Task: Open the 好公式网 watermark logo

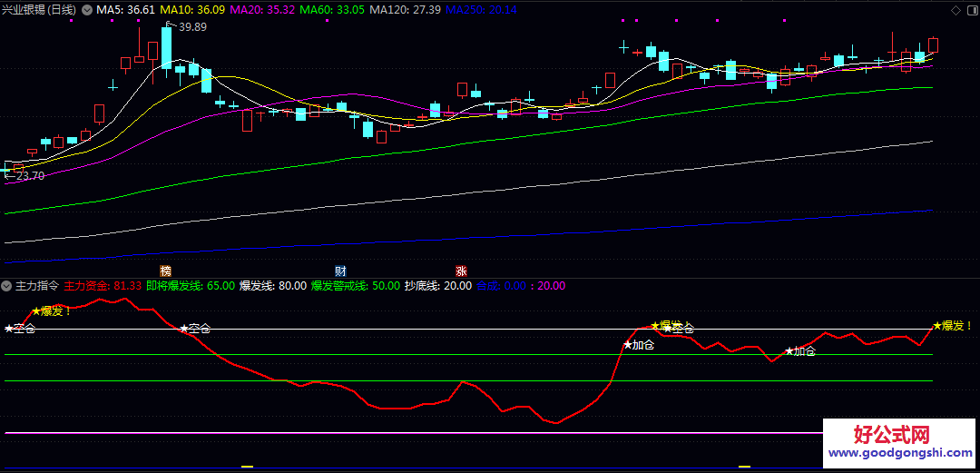Action: [x=894, y=433]
